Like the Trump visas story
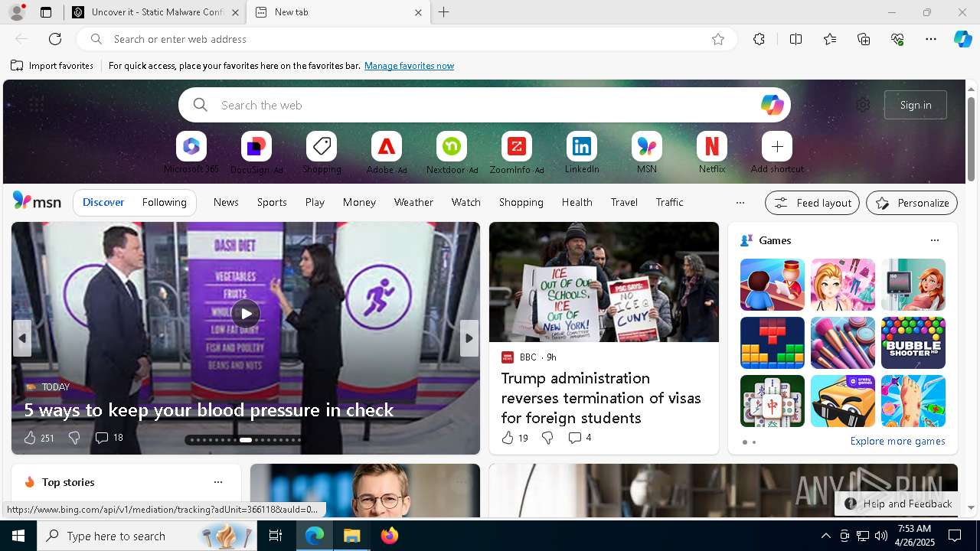980x551 pixels. (x=508, y=438)
